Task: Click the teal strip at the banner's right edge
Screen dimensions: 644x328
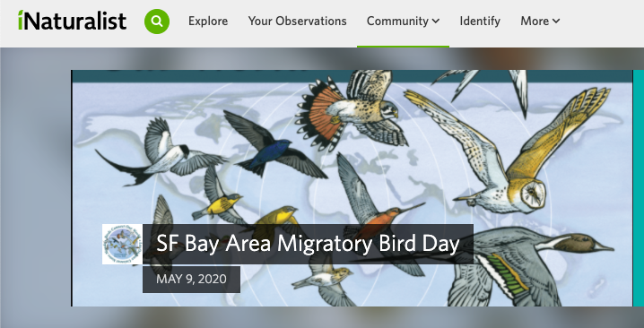Action: pos(639,188)
